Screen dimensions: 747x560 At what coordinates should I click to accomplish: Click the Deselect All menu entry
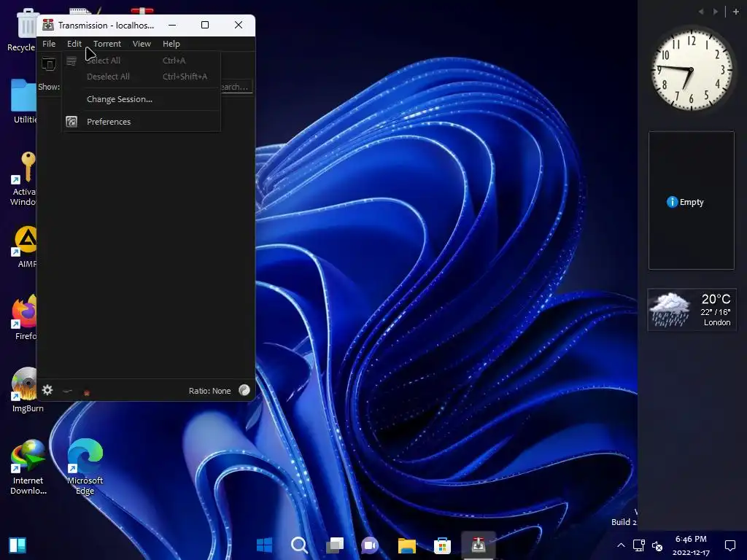[x=142, y=76]
